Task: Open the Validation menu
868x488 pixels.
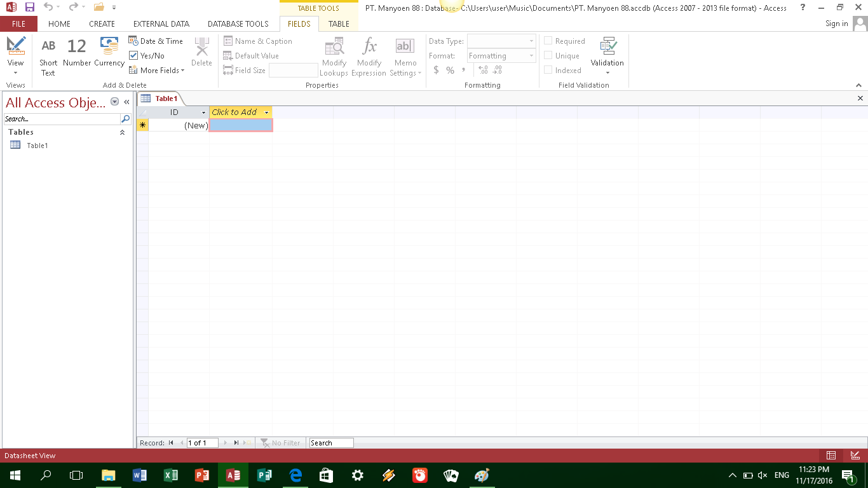Action: [x=607, y=57]
